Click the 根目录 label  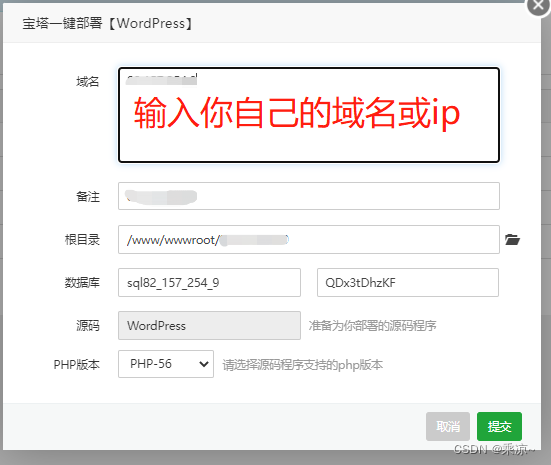coord(82,240)
